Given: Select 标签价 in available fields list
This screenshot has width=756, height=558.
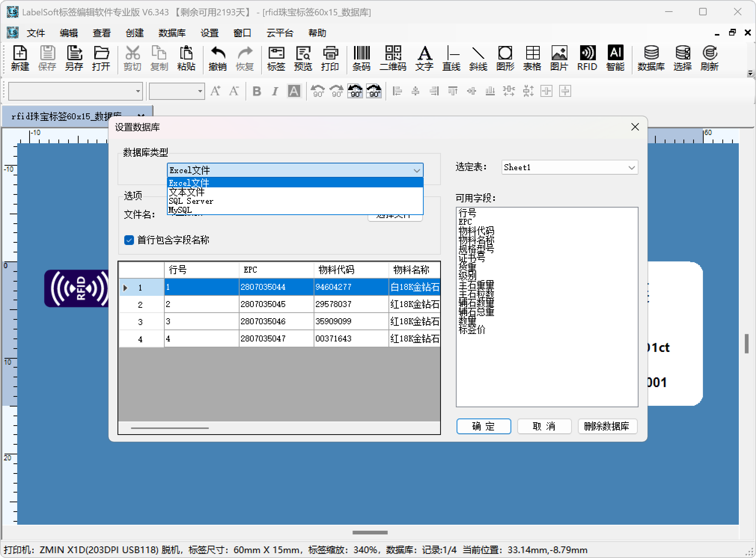Looking at the screenshot, I should [x=472, y=330].
